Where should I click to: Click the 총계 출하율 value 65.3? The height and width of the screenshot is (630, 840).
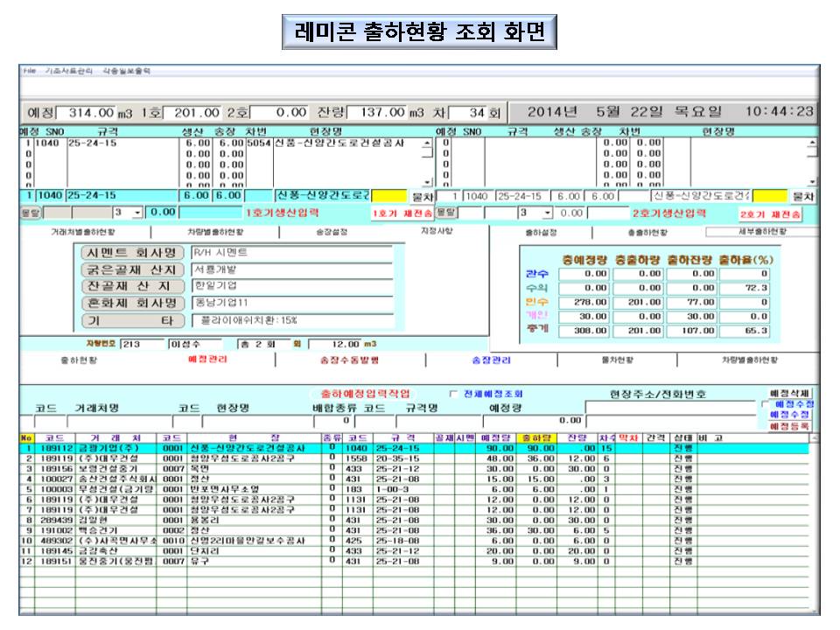pos(744,331)
